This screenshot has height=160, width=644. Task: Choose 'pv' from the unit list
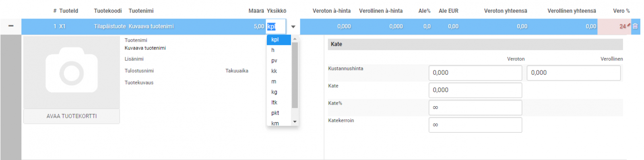pyautogui.click(x=279, y=60)
